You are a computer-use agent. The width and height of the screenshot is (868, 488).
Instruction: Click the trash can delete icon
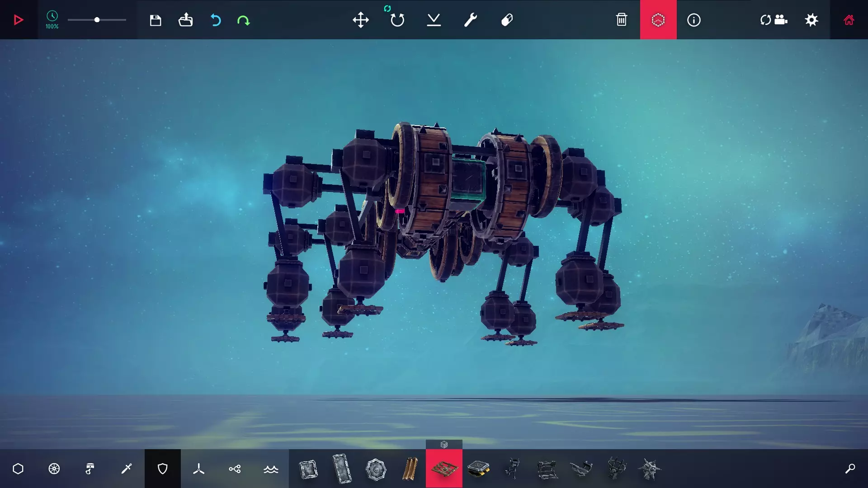pyautogui.click(x=621, y=20)
